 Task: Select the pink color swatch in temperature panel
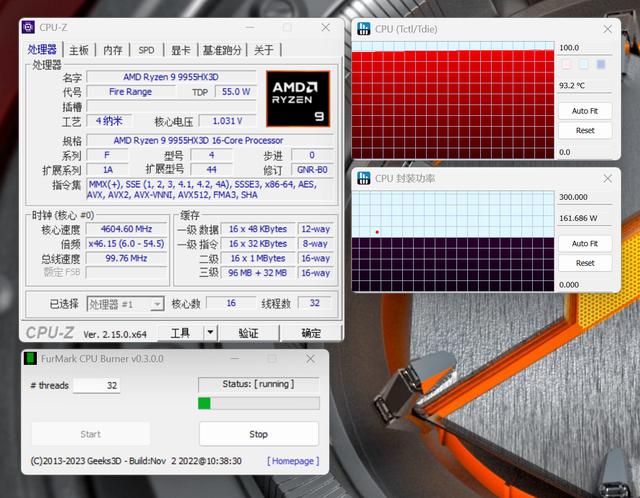click(x=567, y=64)
